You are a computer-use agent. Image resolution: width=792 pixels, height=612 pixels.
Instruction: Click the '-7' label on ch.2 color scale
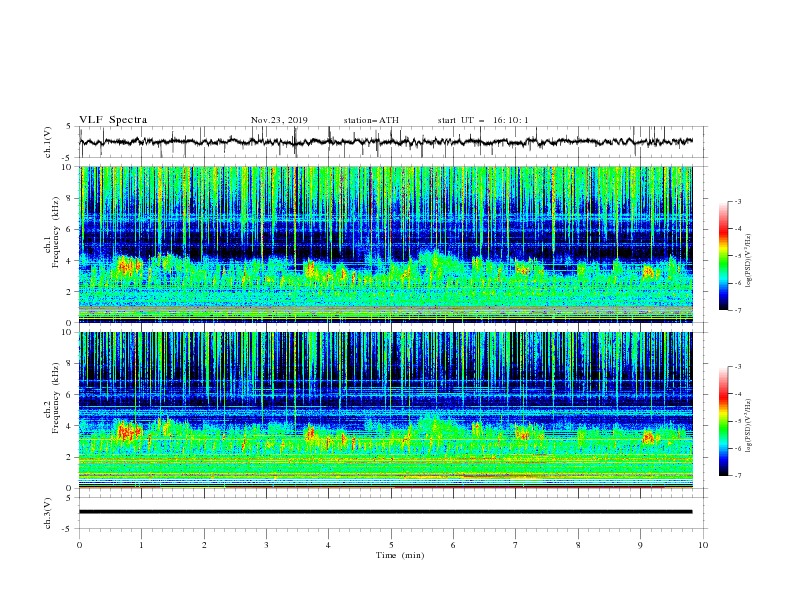coord(737,476)
